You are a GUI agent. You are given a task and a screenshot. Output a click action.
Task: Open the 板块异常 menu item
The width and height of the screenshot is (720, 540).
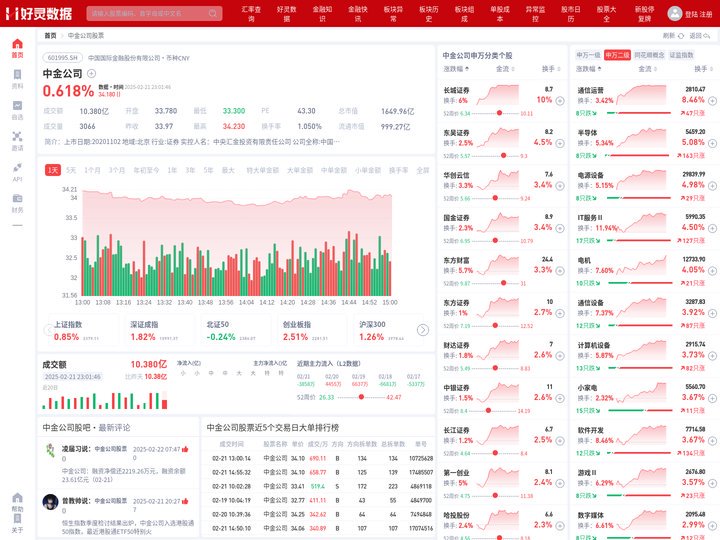[x=393, y=14]
